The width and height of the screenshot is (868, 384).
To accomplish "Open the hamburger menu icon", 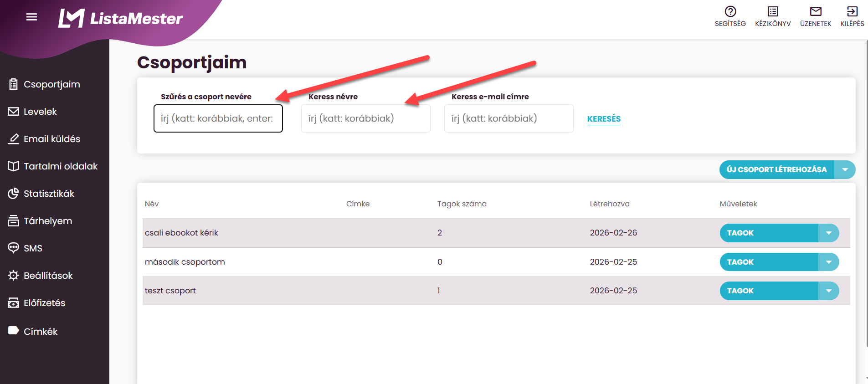I will [x=32, y=17].
